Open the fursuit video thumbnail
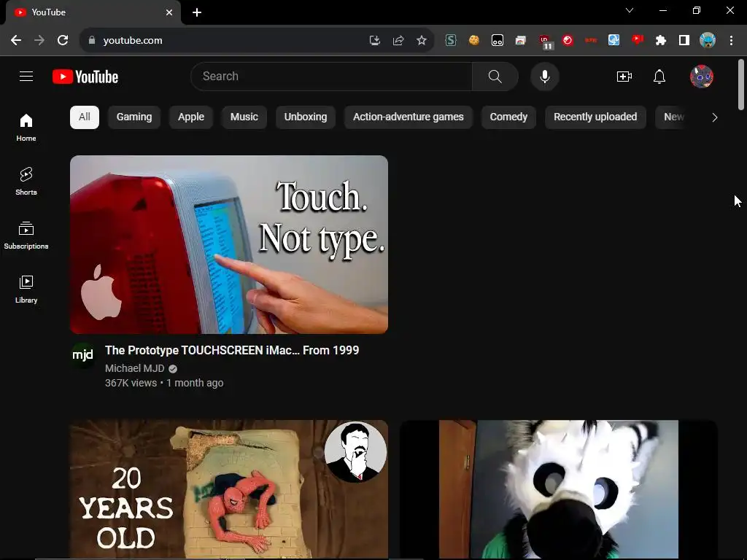 coord(558,489)
